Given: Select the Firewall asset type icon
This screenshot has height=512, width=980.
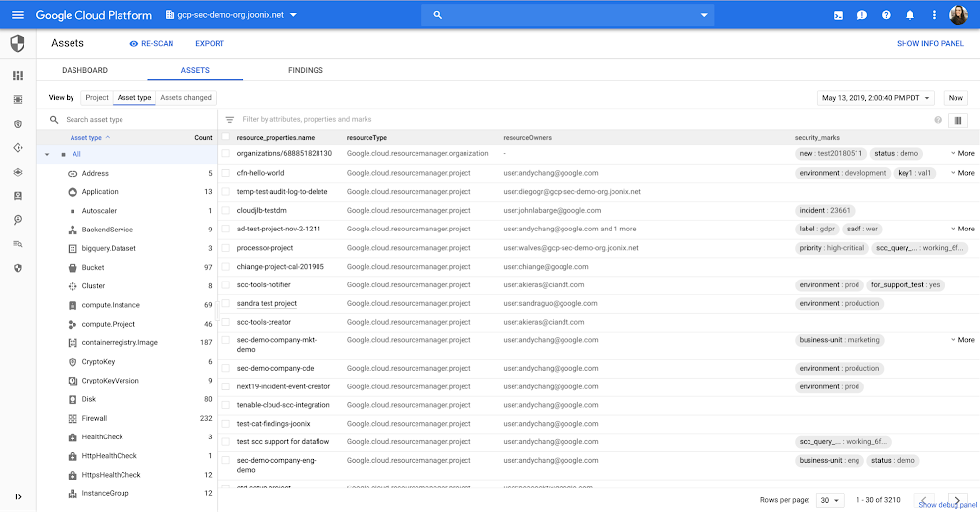Looking at the screenshot, I should tap(73, 418).
